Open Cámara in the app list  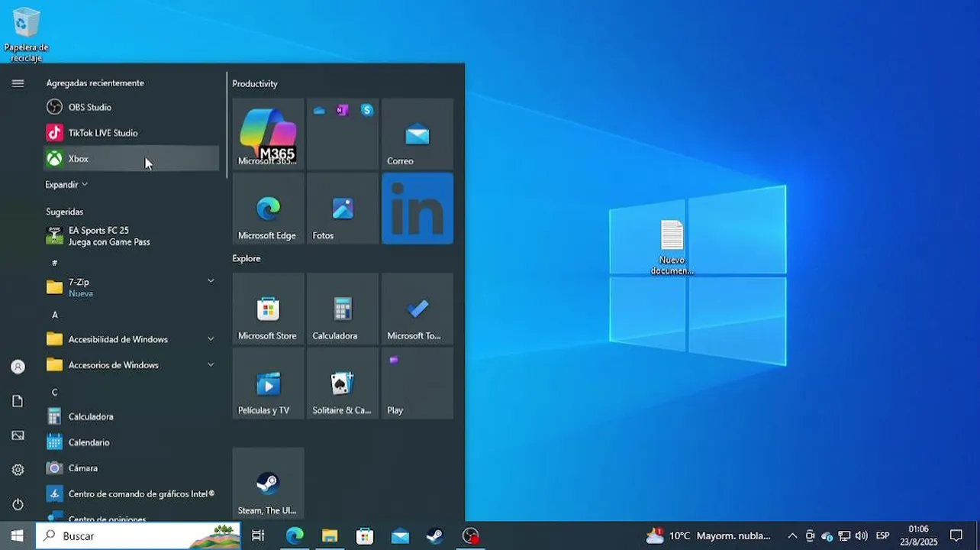point(131,468)
